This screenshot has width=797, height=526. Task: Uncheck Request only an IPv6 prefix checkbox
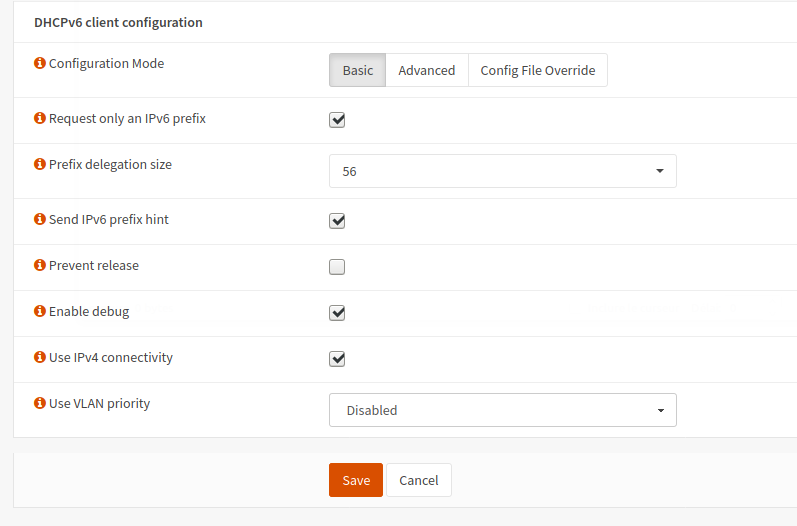[337, 120]
